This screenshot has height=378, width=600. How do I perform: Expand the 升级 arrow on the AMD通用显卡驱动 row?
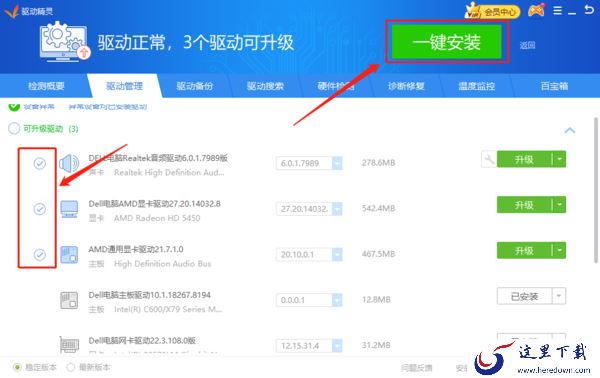tap(559, 250)
